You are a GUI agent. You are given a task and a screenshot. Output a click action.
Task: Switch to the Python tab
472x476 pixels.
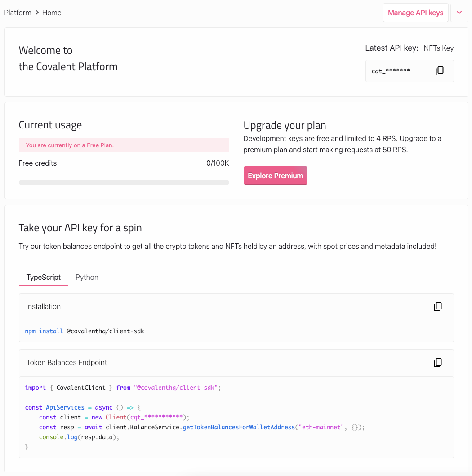(x=87, y=277)
